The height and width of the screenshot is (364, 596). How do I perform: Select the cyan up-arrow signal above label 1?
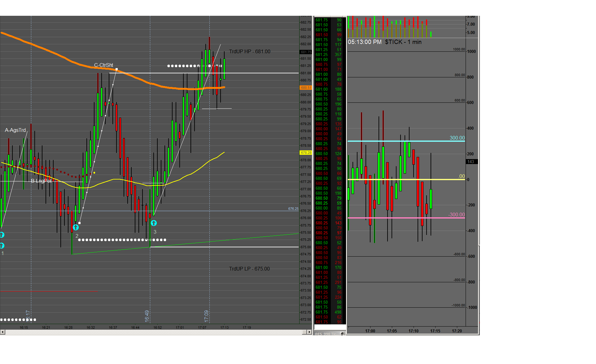[2, 246]
